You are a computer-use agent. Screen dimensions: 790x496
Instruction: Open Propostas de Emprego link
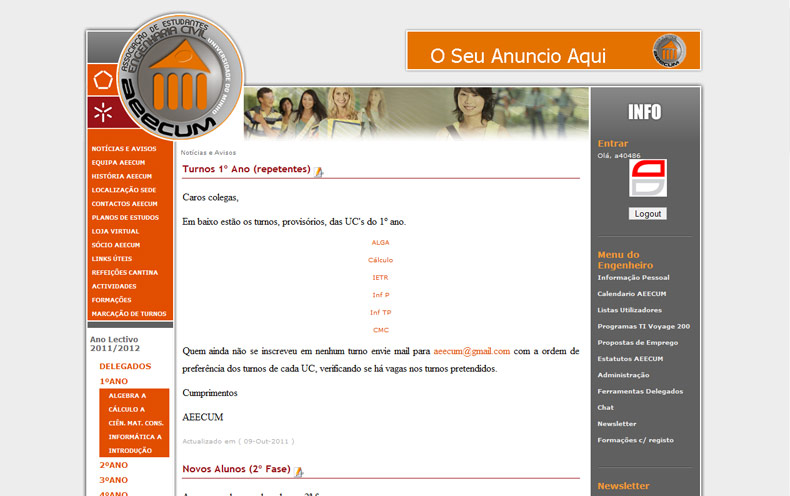pos(638,342)
